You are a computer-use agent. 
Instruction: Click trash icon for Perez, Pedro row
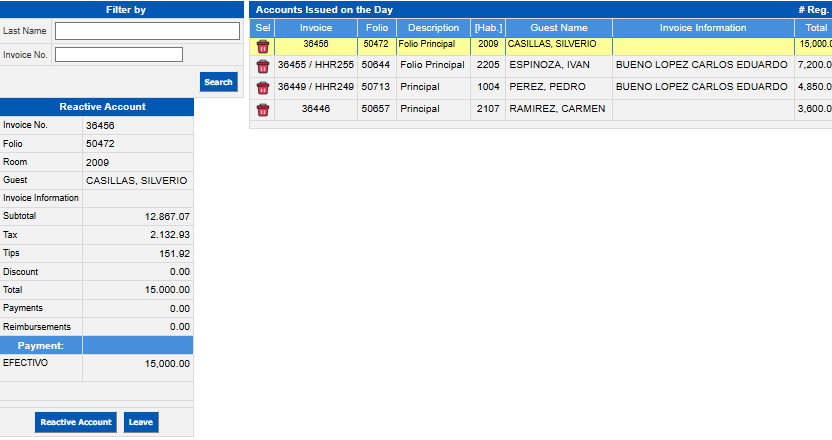[263, 88]
